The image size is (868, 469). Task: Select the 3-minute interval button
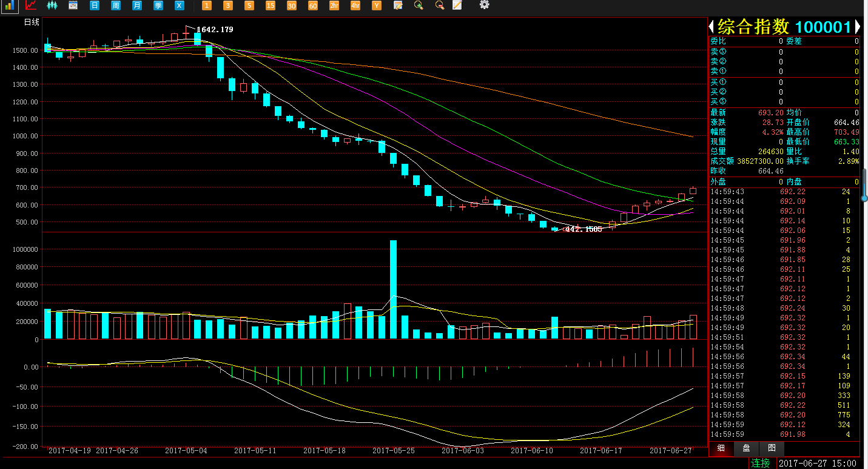tap(228, 5)
